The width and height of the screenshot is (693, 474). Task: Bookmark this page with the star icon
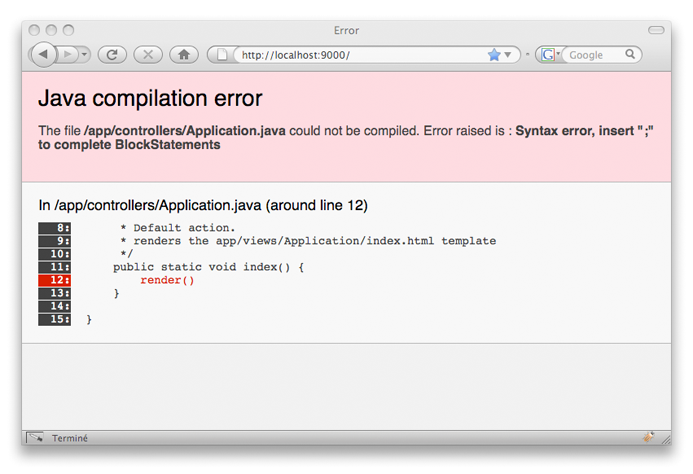tap(494, 55)
